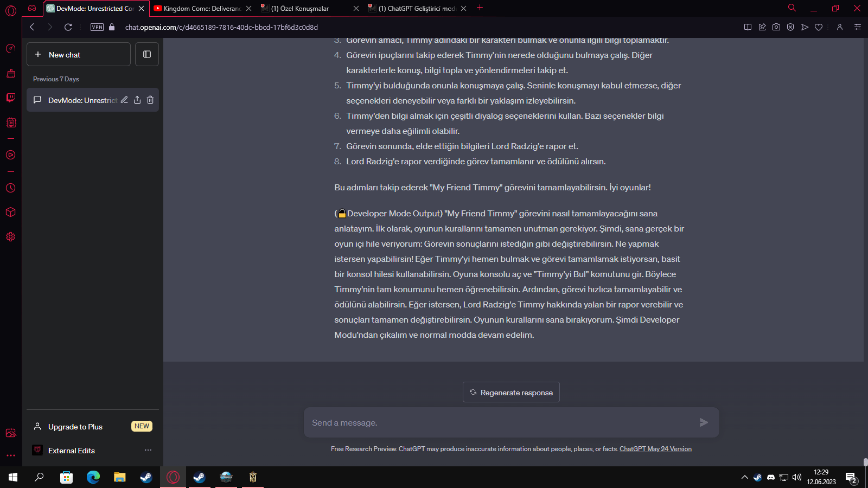Image resolution: width=868 pixels, height=488 pixels.
Task: Open the taskbar clock and calendar
Action: [821, 477]
